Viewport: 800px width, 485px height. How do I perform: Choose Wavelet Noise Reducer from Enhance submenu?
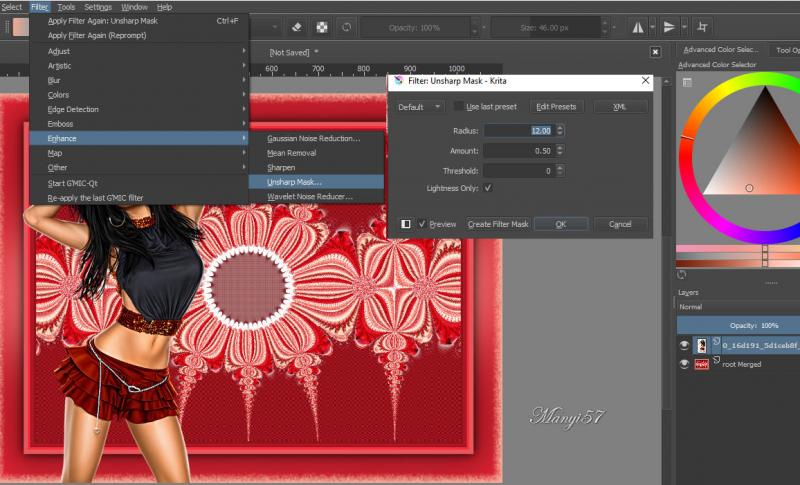point(309,197)
